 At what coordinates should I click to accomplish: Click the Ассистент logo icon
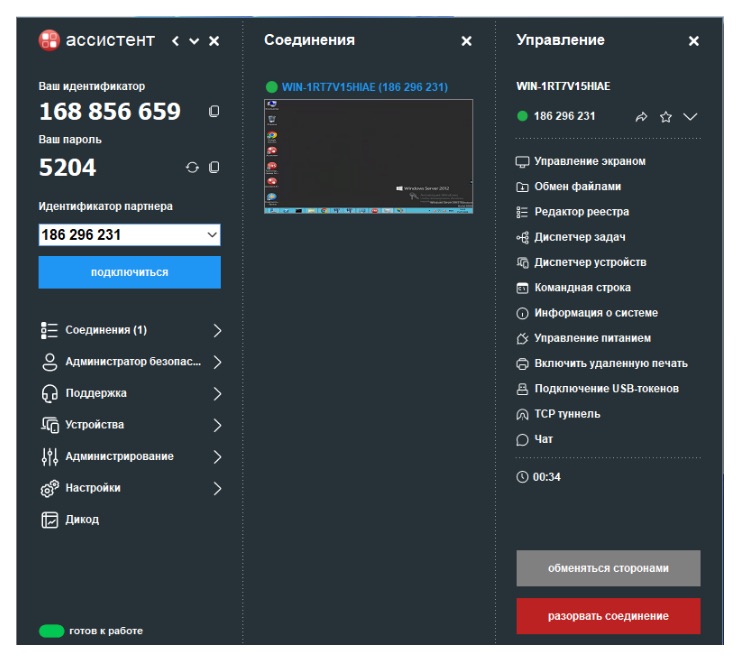pos(49,40)
